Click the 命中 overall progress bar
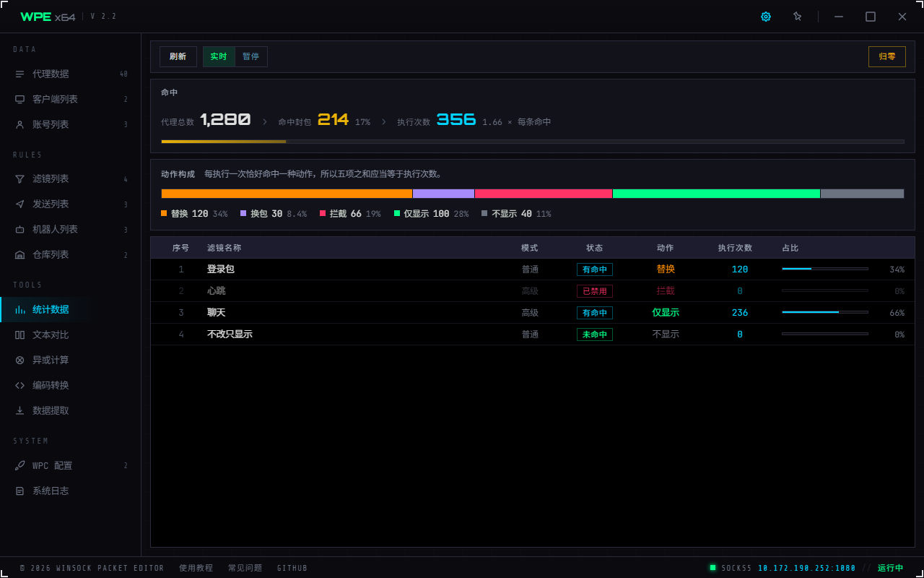924x578 pixels. pos(533,142)
